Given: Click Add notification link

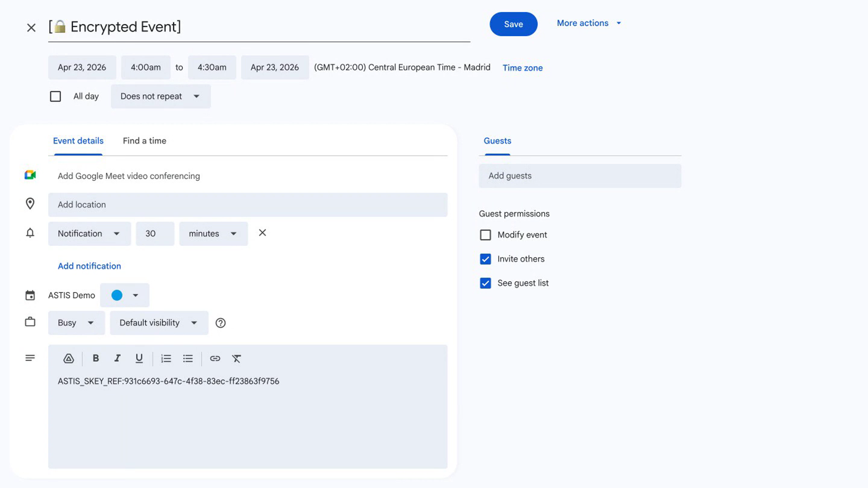Looking at the screenshot, I should click(90, 266).
